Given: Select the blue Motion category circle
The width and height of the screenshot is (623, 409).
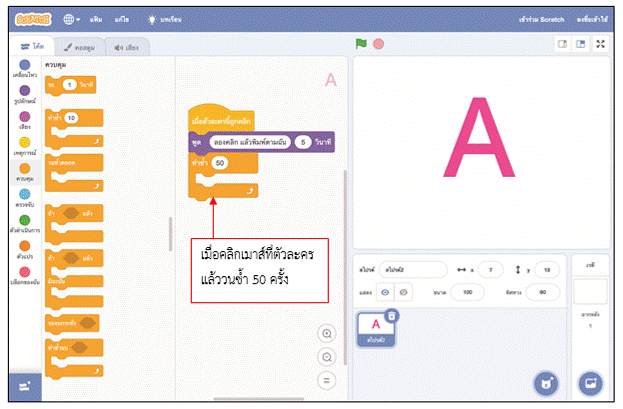Looking at the screenshot, I should click(23, 65).
